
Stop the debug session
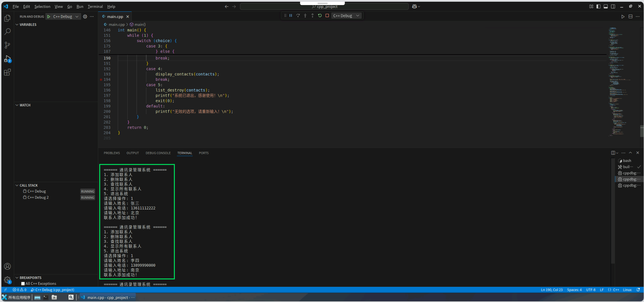tap(327, 15)
